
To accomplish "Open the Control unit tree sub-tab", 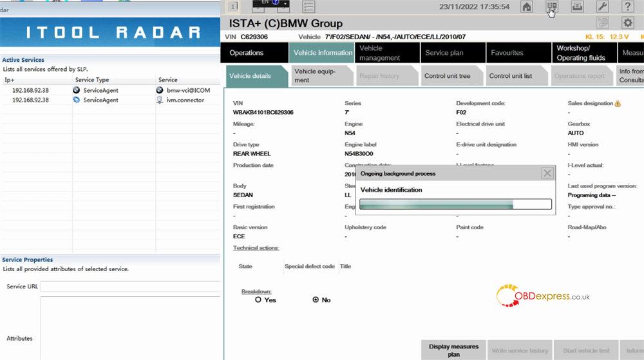I will point(451,75).
